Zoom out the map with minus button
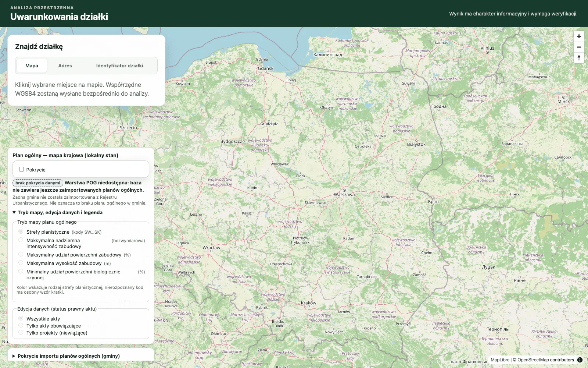 tap(579, 47)
